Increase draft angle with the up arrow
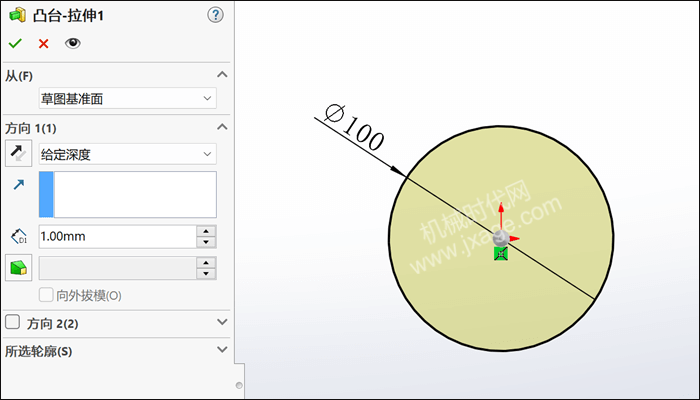The height and width of the screenshot is (400, 700). 206,263
